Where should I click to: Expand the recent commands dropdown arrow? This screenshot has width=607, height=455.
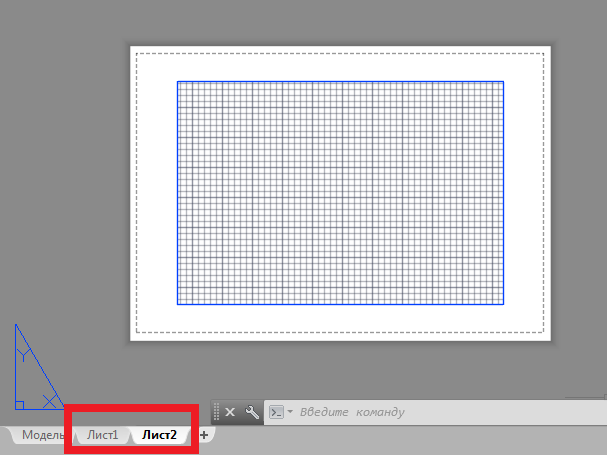coord(290,412)
